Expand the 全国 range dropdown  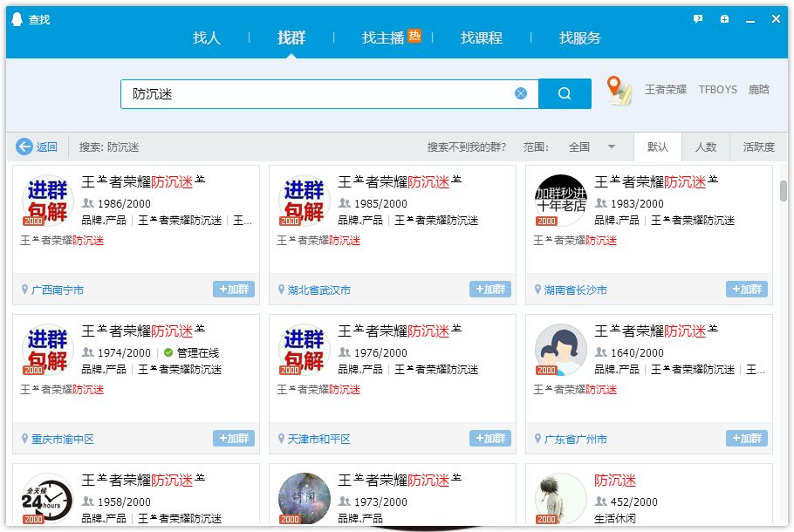tap(591, 147)
